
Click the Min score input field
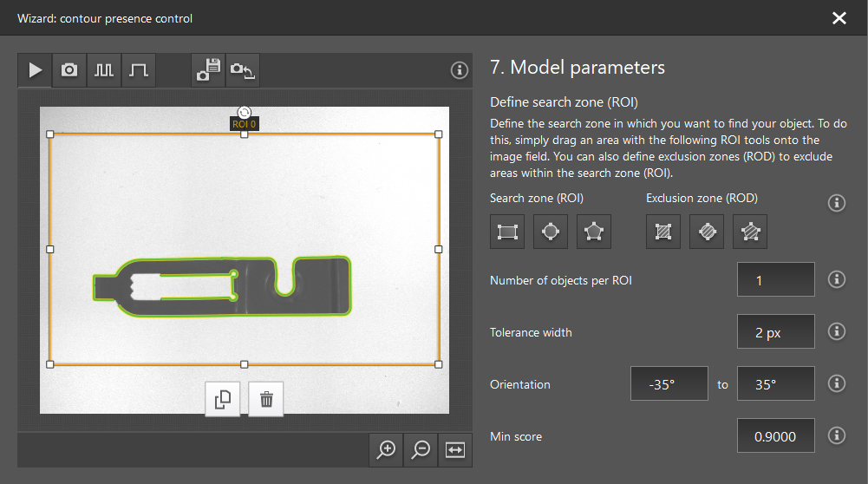[775, 436]
